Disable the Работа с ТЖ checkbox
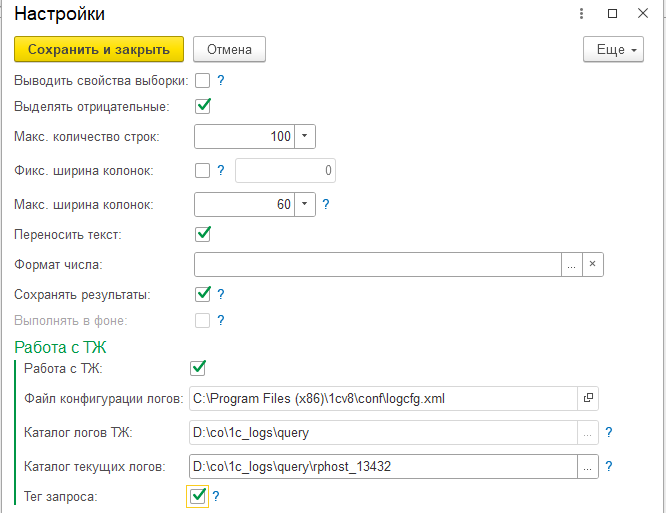The image size is (666, 513). [x=198, y=368]
